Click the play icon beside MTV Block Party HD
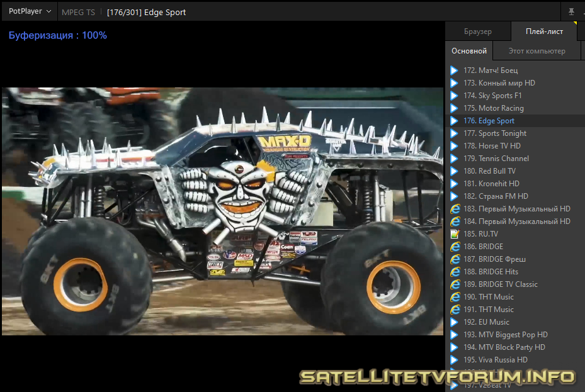The width and height of the screenshot is (585, 392). [x=454, y=347]
